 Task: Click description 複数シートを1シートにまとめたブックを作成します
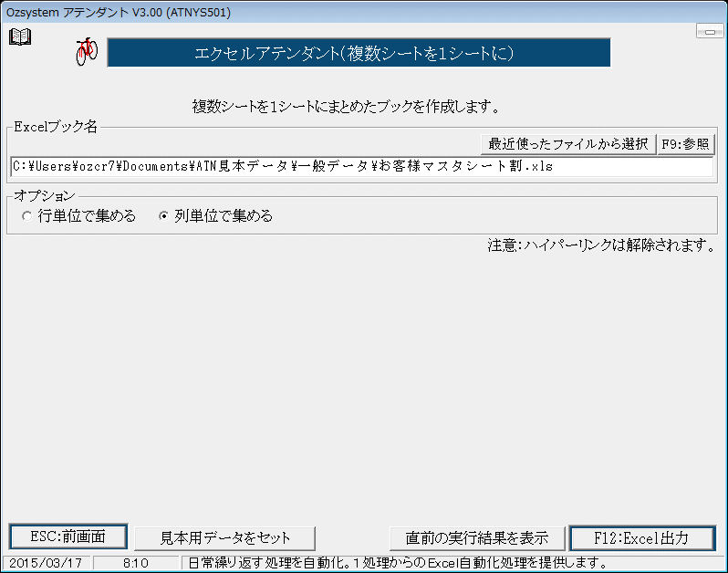pos(347,107)
